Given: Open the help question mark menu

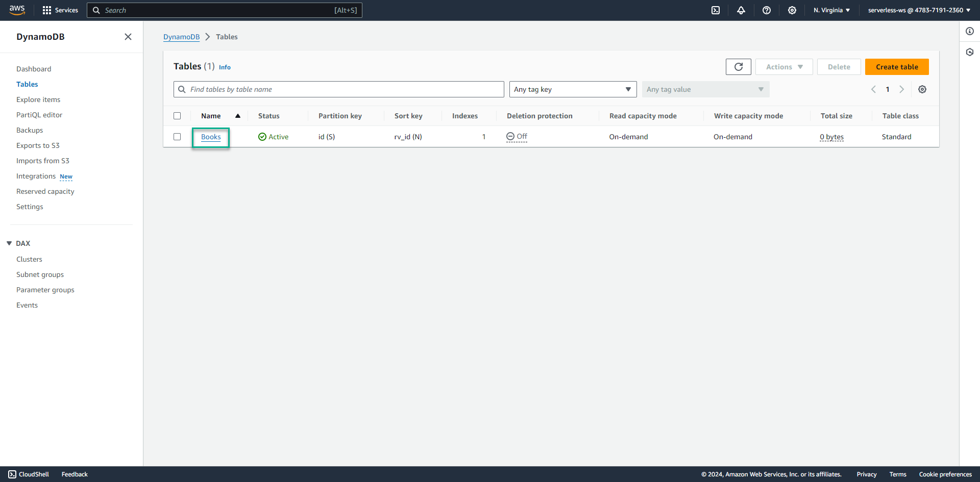Looking at the screenshot, I should 767,10.
